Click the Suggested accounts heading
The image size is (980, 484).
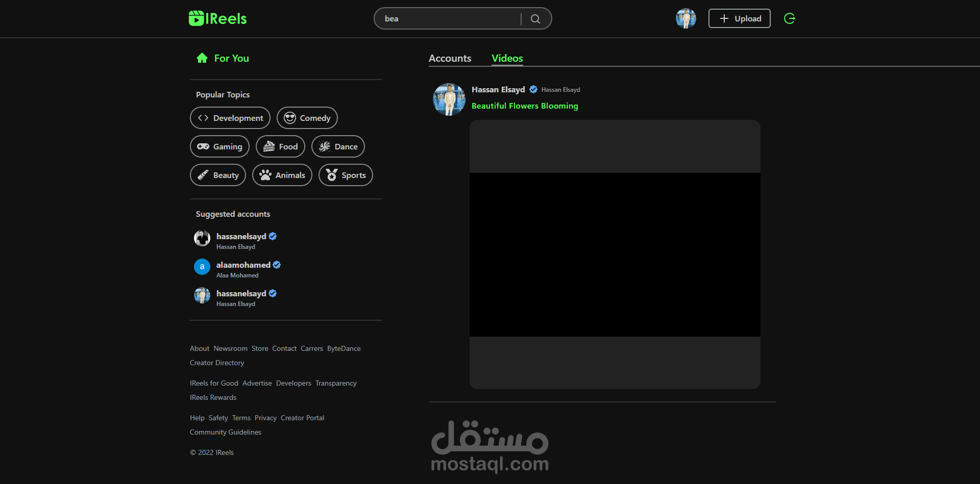coord(233,214)
